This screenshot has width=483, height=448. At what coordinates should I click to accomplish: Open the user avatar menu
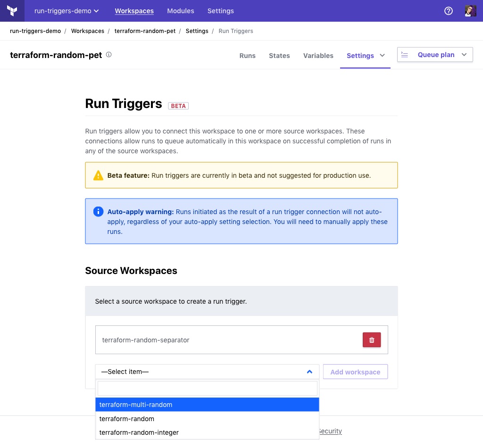470,11
